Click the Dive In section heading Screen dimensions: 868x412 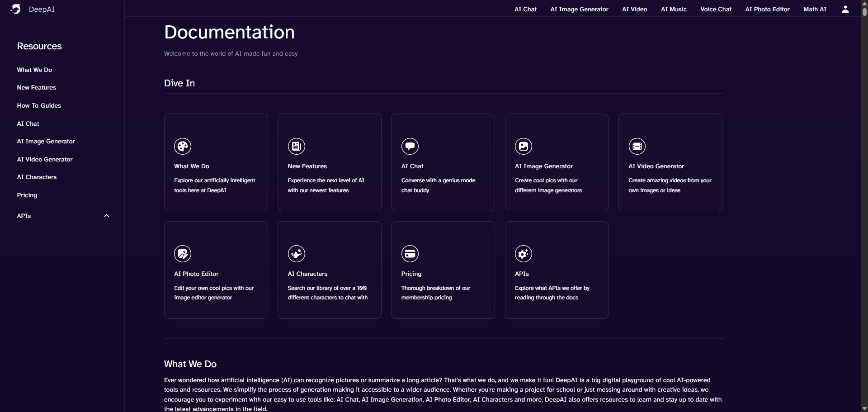tap(179, 83)
